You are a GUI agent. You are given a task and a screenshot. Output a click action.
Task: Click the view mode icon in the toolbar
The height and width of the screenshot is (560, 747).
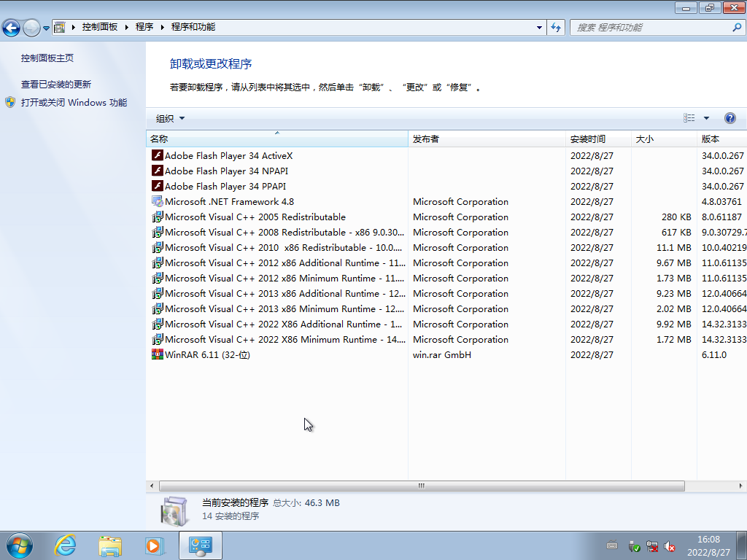click(689, 118)
